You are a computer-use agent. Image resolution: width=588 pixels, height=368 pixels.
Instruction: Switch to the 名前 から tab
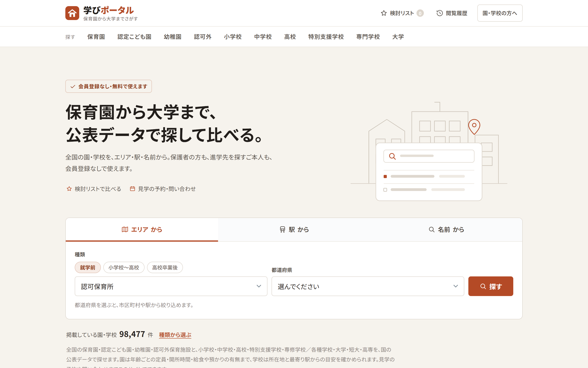[x=446, y=230]
